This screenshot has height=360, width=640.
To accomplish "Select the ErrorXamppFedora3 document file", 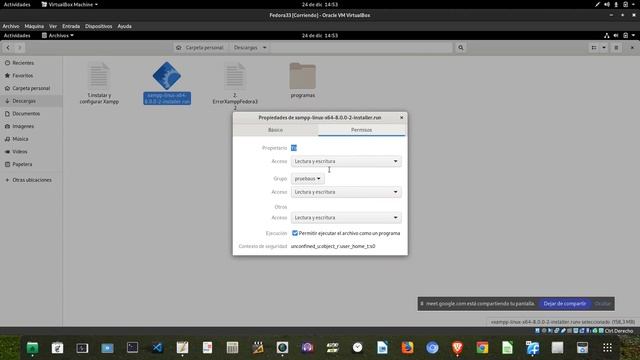I will (235, 86).
